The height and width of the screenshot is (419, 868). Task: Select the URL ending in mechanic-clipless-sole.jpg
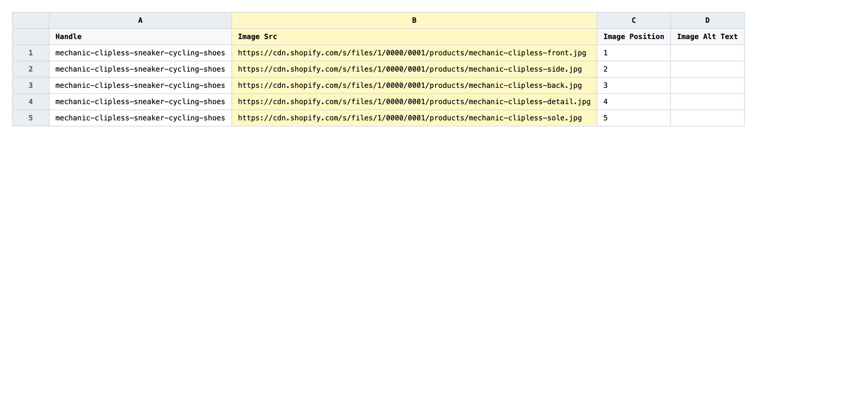[414, 118]
